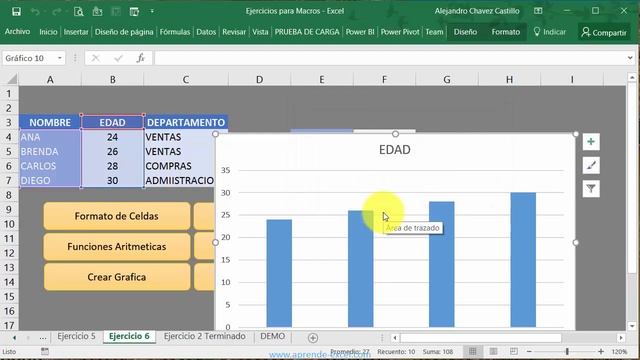Click inside the formula bar field
This screenshot has height=360, width=640.
(x=390, y=58)
